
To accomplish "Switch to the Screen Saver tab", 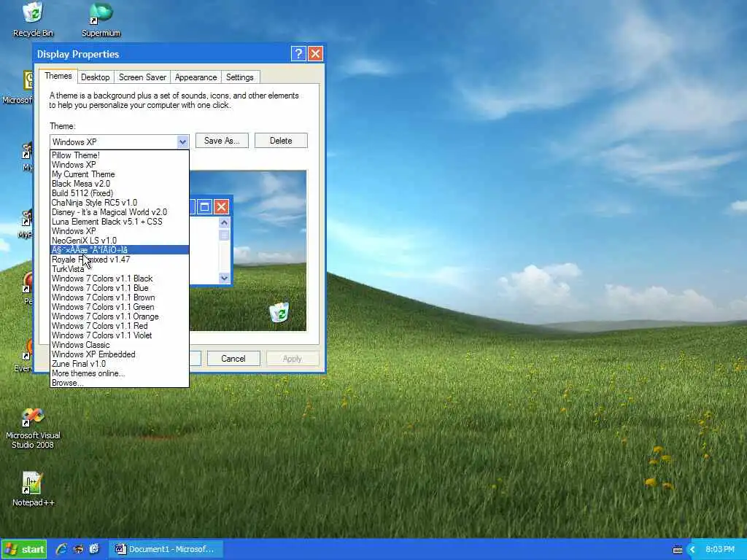I will 142,77.
